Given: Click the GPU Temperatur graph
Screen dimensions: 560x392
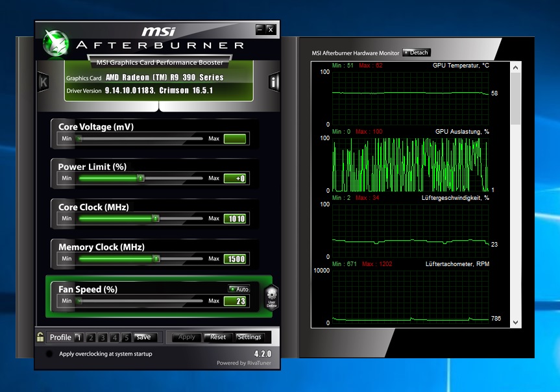Looking at the screenshot, I should point(410,98).
